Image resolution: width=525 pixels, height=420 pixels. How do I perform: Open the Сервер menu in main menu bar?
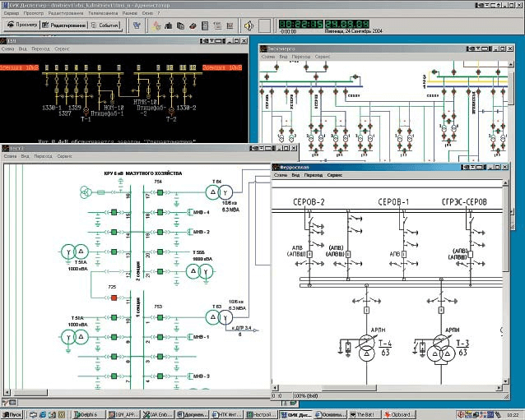click(12, 14)
